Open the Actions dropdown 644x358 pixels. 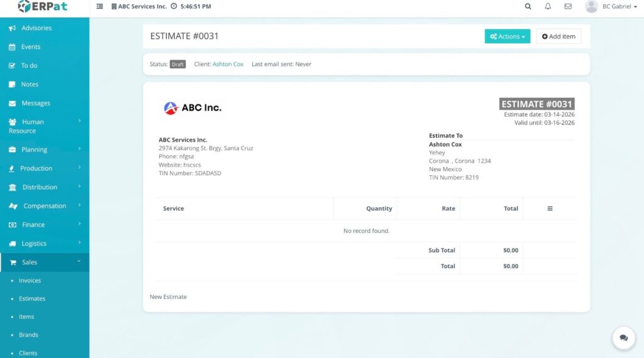tap(507, 36)
